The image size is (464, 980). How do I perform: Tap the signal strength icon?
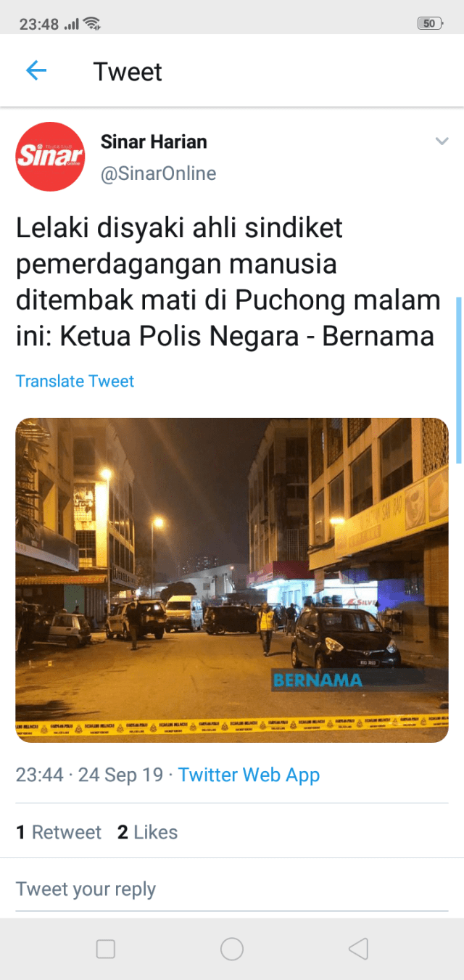(72, 25)
